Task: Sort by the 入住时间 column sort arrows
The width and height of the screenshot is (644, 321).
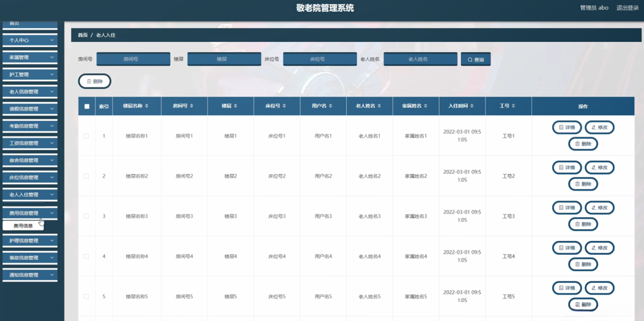Action: (x=472, y=106)
